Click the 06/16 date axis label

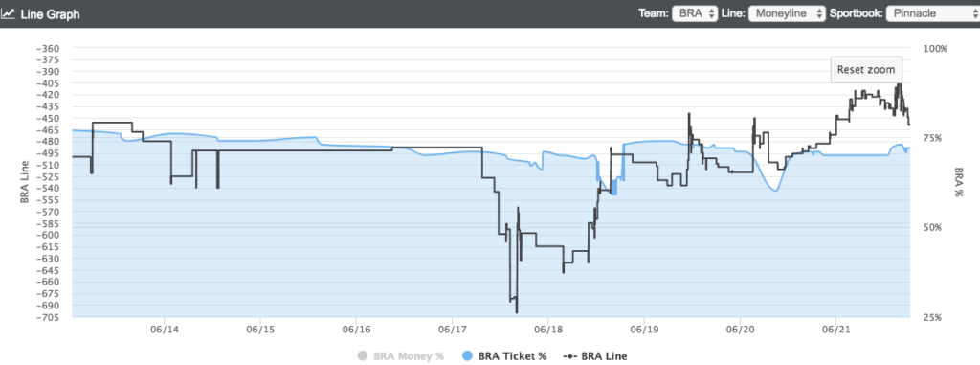point(356,328)
